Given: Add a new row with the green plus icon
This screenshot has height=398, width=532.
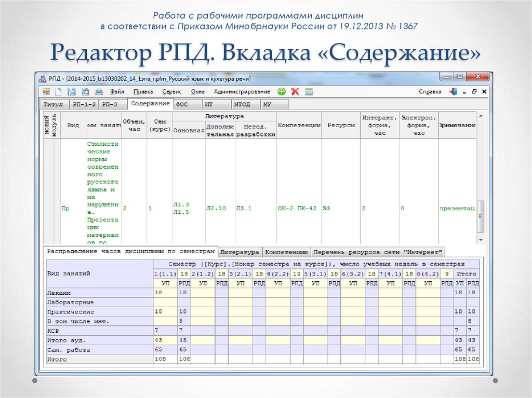Looking at the screenshot, I should pos(281,91).
